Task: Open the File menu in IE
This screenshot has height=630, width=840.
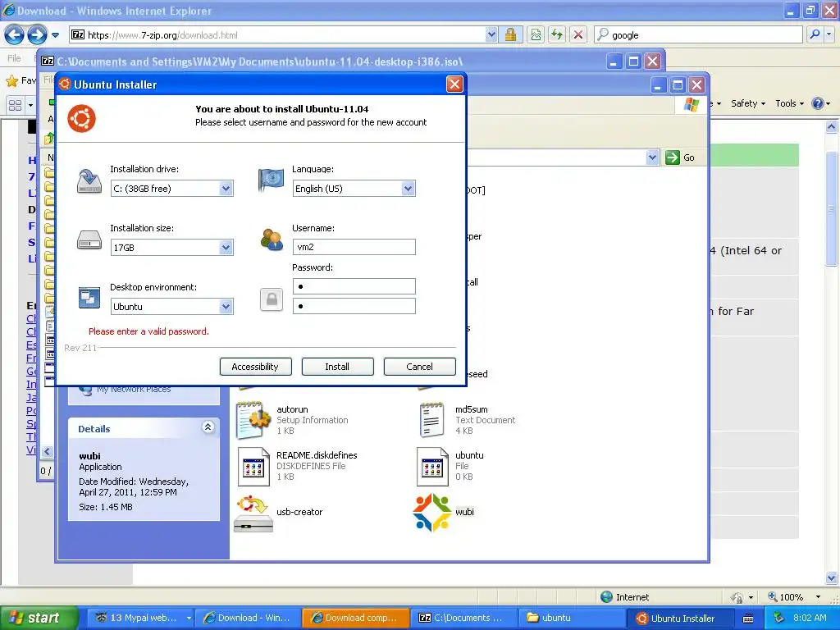Action: pos(14,58)
